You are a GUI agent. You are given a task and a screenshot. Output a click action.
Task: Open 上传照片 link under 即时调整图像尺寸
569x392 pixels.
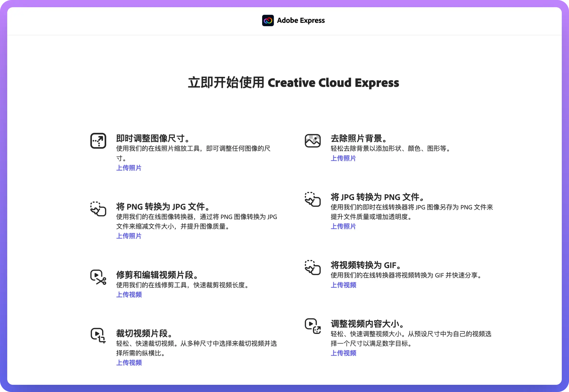click(129, 168)
